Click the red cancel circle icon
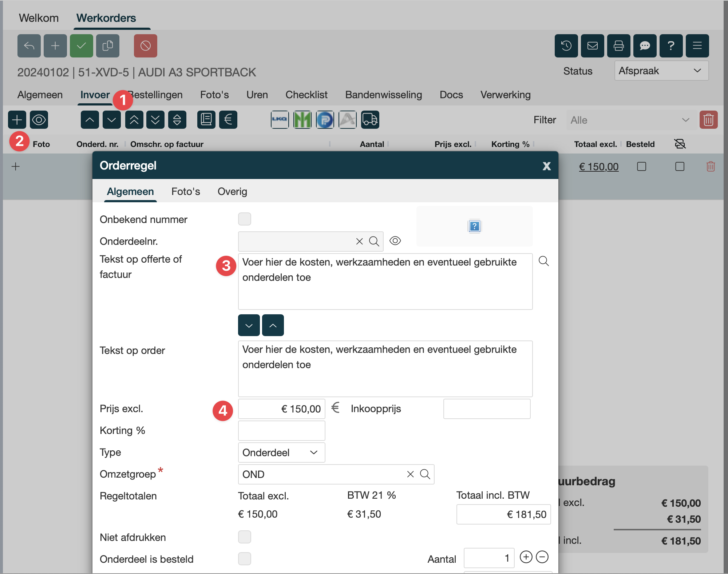The width and height of the screenshot is (728, 574). pos(145,46)
